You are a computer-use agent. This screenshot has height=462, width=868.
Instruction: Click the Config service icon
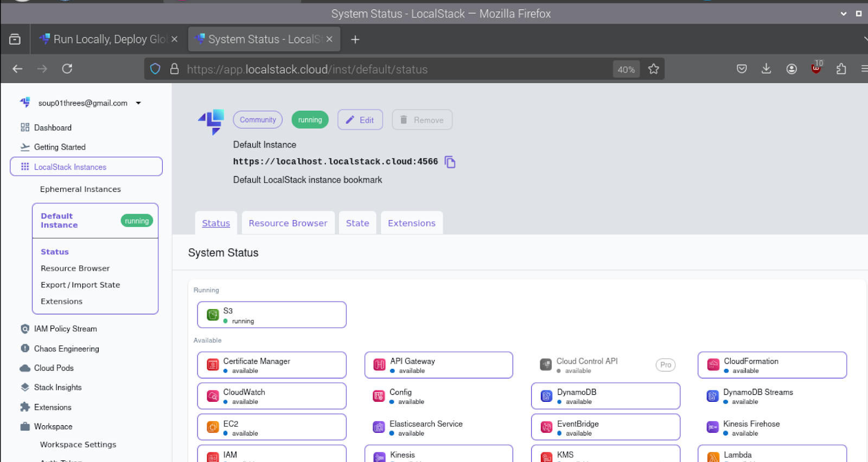379,396
